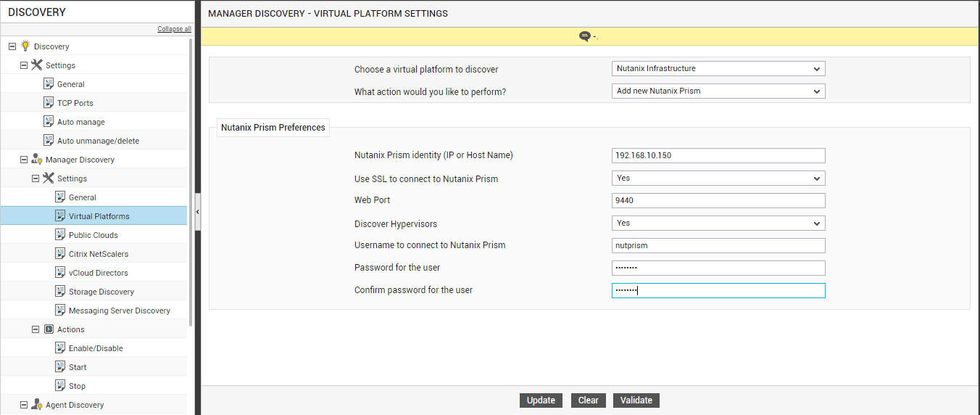980x415 pixels.
Task: Click the speech bubble icon in yellow bar
Action: click(x=584, y=36)
